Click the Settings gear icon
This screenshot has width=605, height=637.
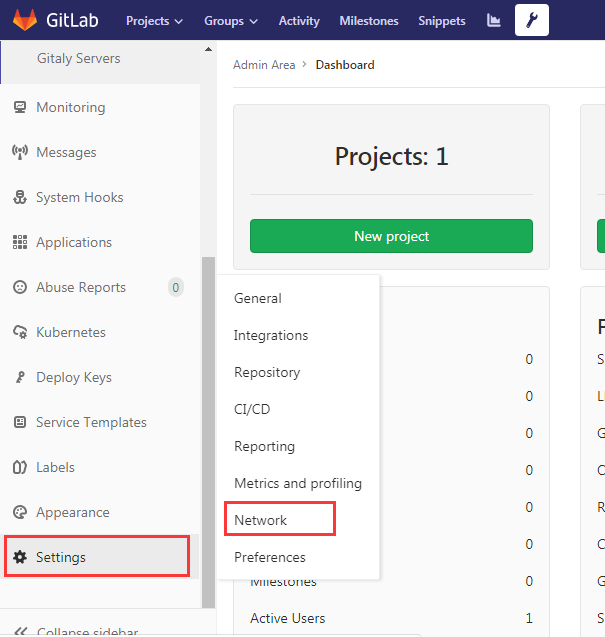(x=20, y=557)
